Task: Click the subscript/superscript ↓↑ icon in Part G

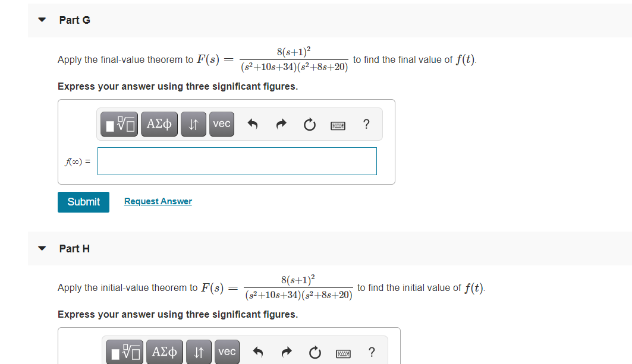Action: [x=193, y=124]
